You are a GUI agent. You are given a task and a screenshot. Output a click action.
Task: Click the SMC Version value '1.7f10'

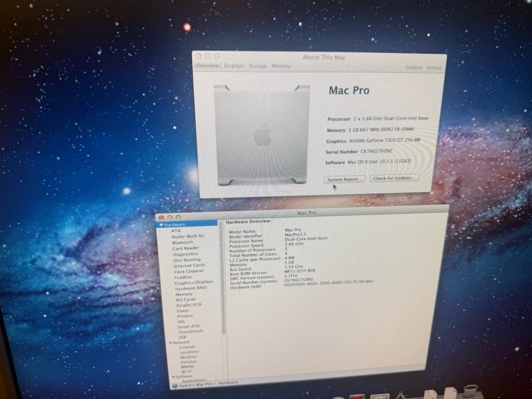[291, 276]
